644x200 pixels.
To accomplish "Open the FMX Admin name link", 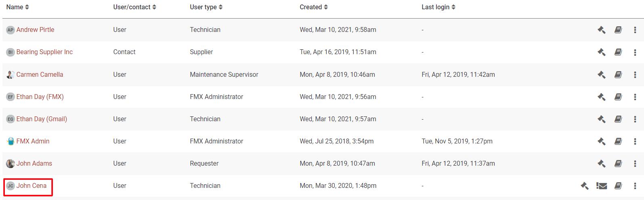I will (33, 141).
